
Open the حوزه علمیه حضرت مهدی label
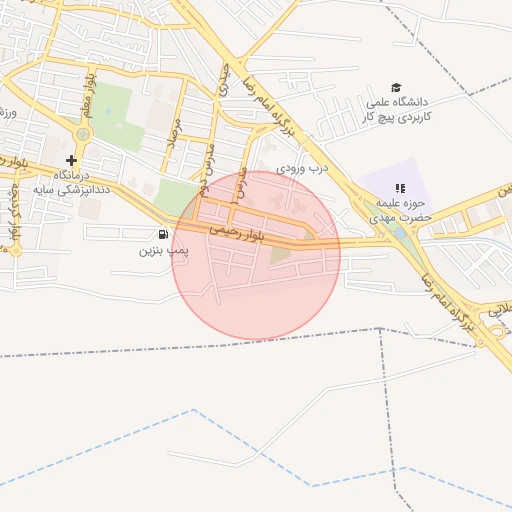pyautogui.click(x=400, y=210)
